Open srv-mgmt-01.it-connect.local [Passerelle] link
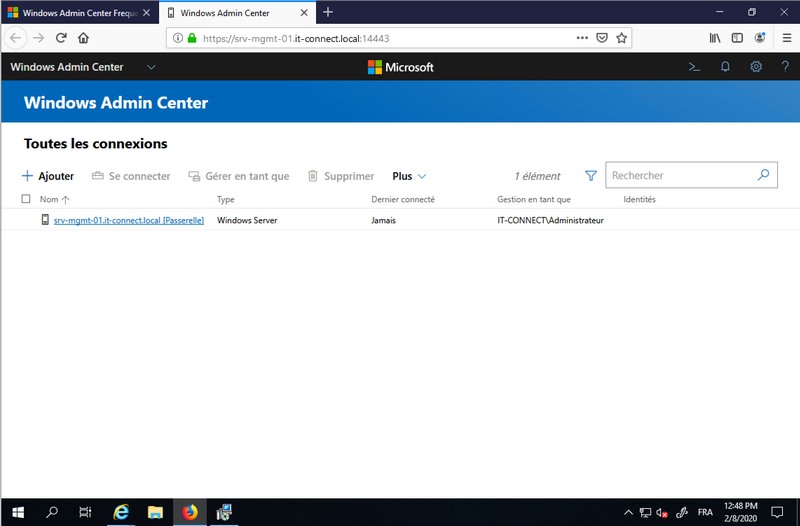800x526 pixels. pyautogui.click(x=129, y=220)
